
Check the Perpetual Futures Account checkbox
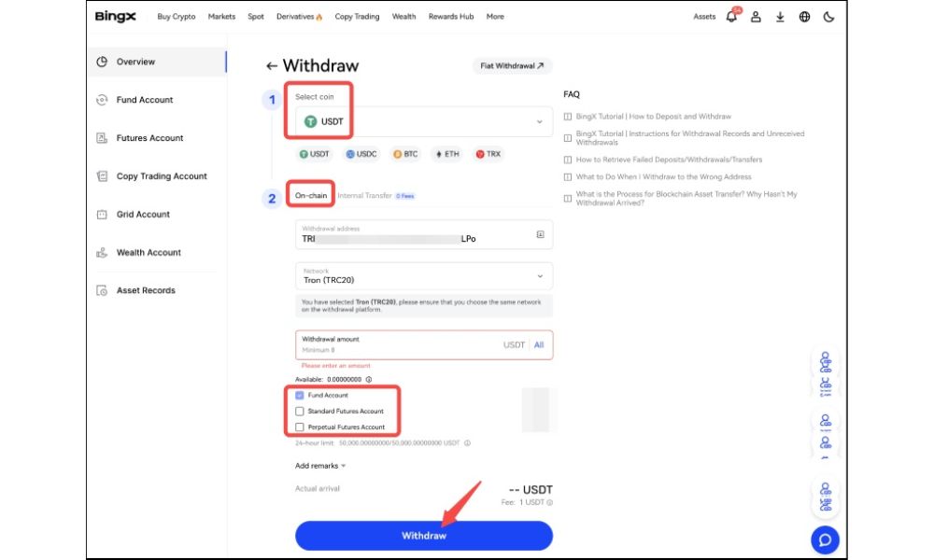299,427
